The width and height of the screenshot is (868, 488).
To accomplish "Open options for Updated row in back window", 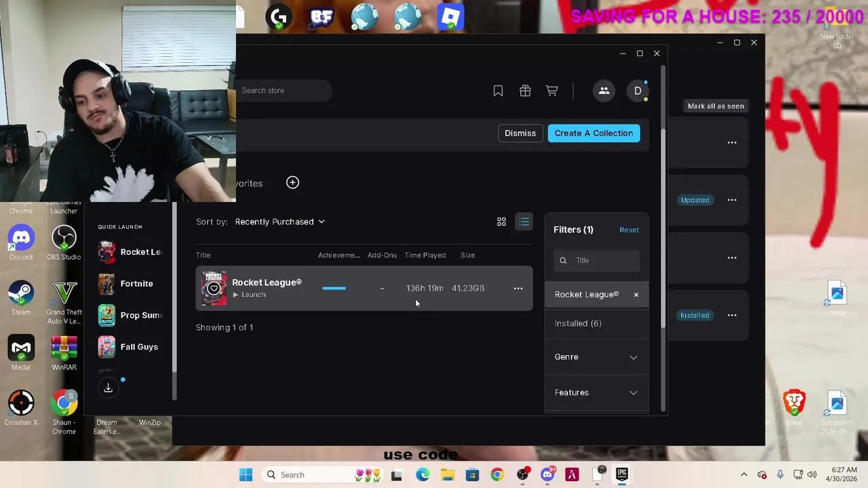I will click(732, 200).
